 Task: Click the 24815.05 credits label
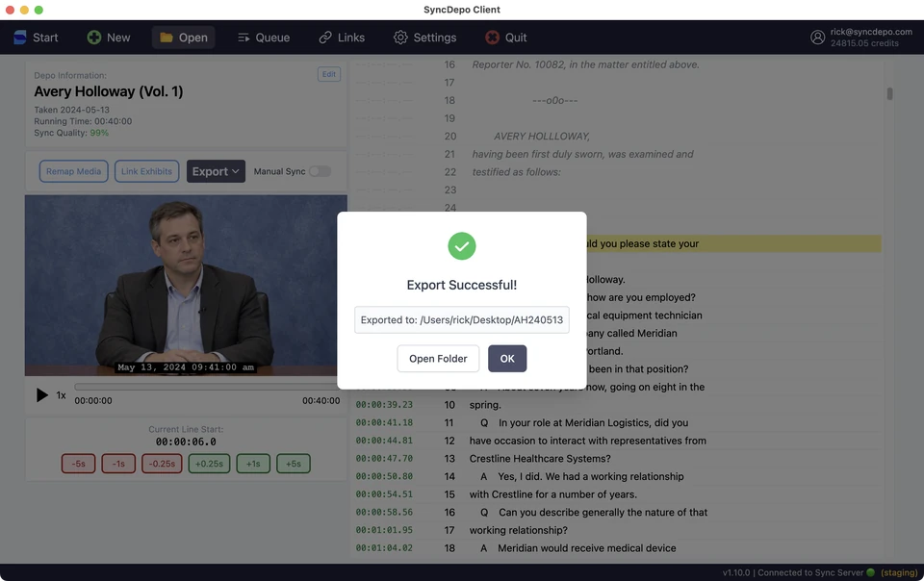[864, 43]
